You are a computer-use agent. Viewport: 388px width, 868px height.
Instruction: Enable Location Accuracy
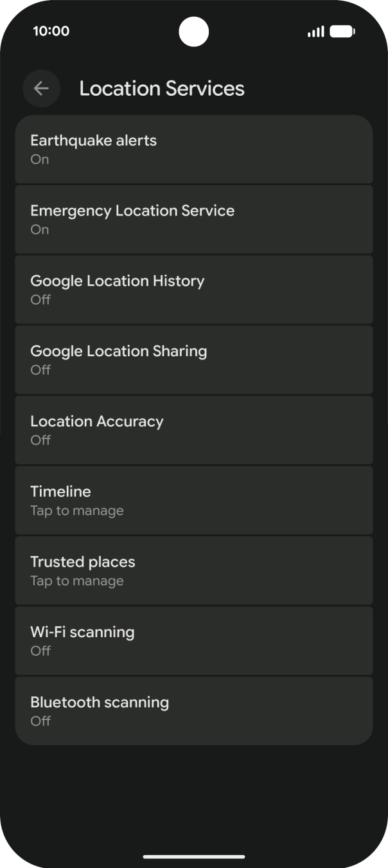[194, 429]
